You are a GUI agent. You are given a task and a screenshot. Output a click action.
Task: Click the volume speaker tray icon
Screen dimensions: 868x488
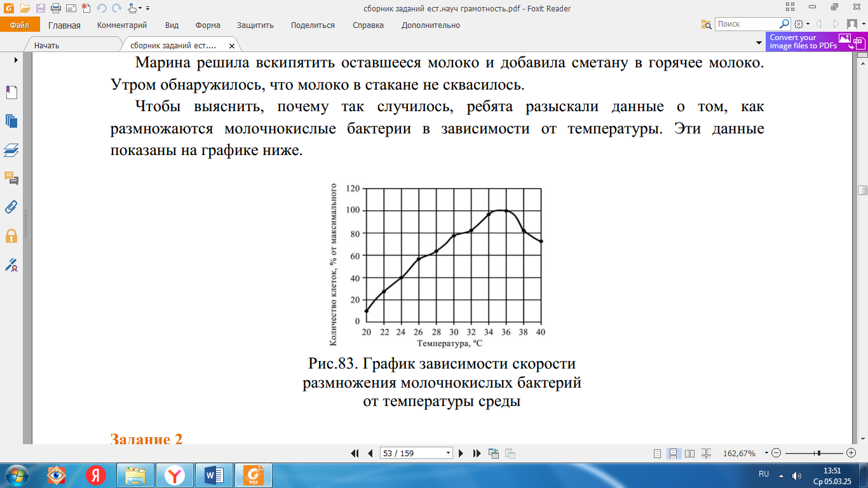coord(797,475)
